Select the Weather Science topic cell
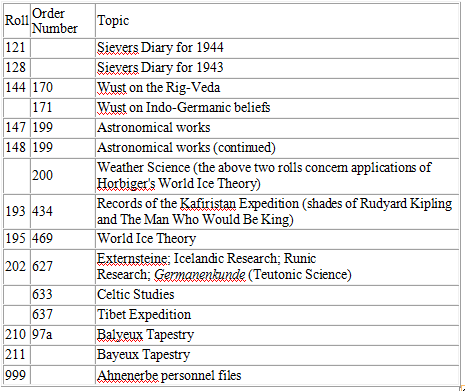The image size is (465, 391). point(277,176)
